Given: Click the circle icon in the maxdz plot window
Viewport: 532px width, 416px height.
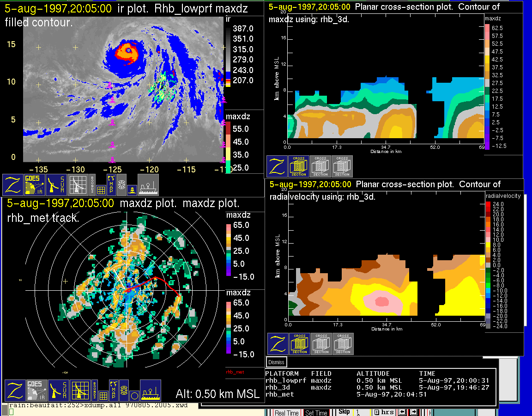Looking at the screenshot, I should [x=134, y=396].
